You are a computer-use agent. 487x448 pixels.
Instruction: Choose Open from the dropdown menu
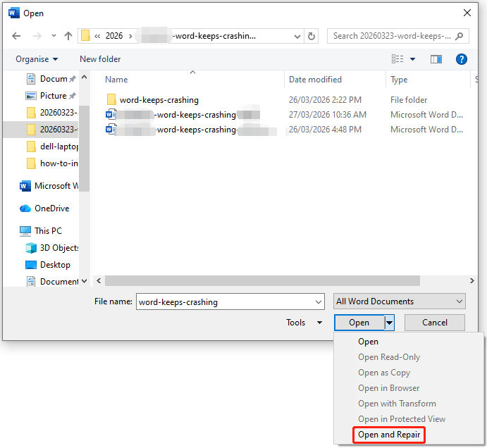pyautogui.click(x=368, y=342)
